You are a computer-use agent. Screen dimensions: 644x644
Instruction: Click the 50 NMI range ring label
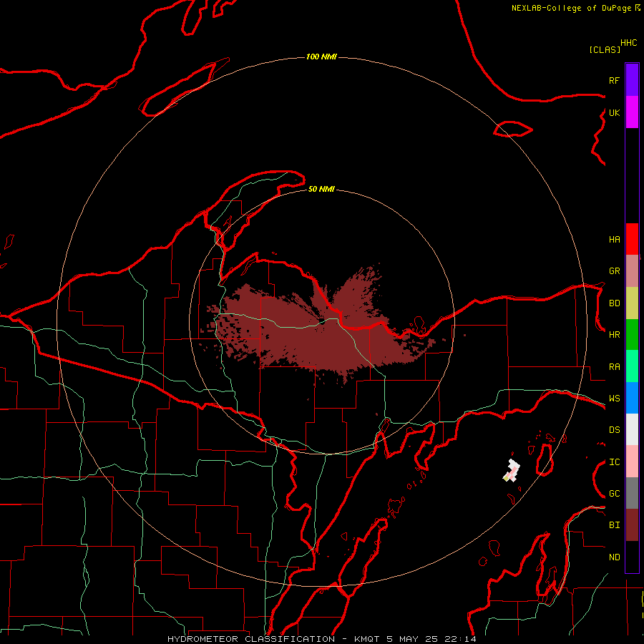321,189
